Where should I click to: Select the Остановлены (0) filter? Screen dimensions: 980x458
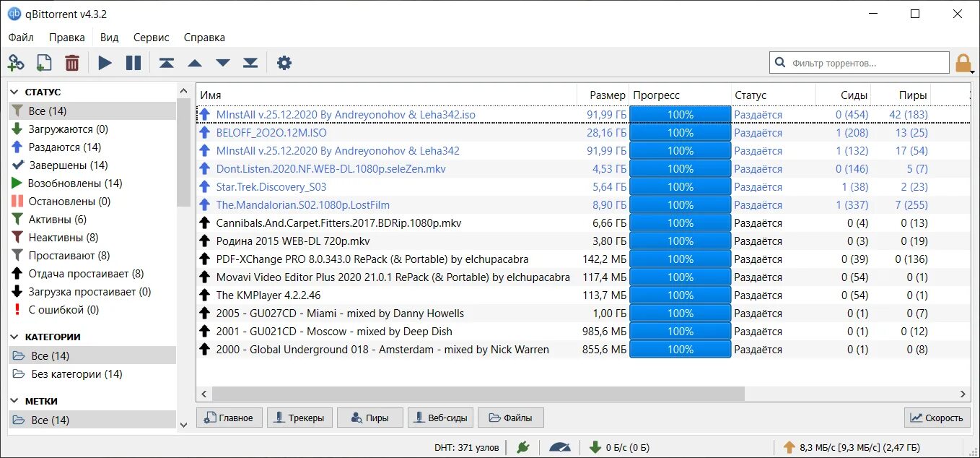pos(92,202)
